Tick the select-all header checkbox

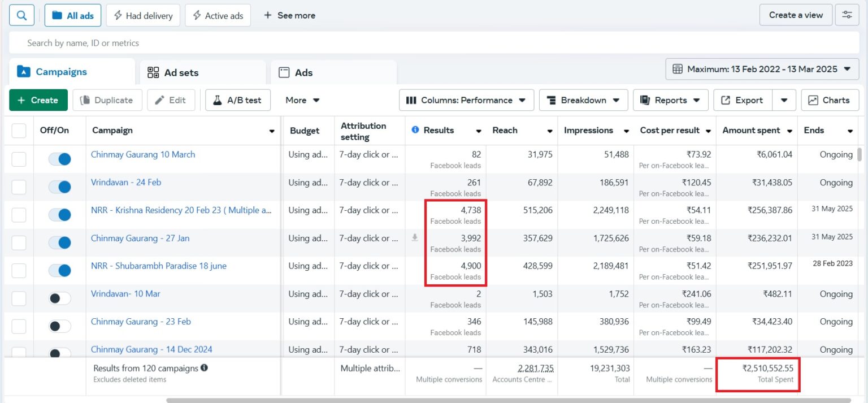coord(19,131)
